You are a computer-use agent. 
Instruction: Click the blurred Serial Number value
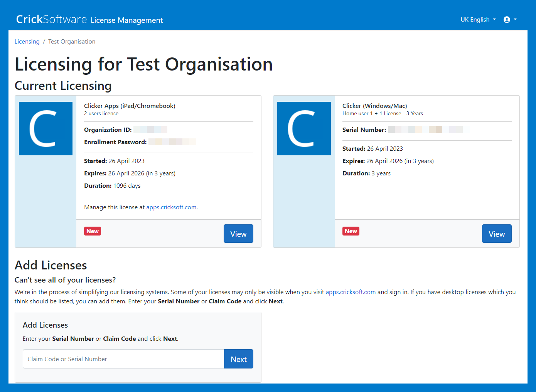pos(427,130)
